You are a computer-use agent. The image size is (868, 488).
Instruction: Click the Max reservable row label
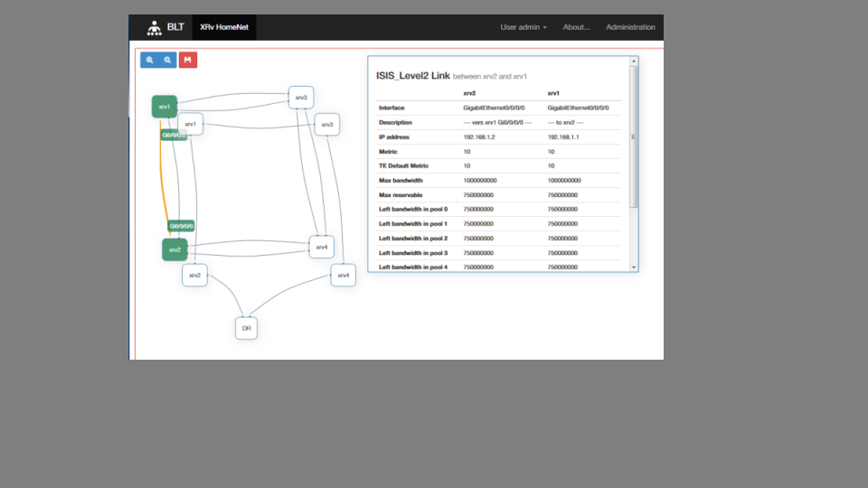click(x=401, y=195)
